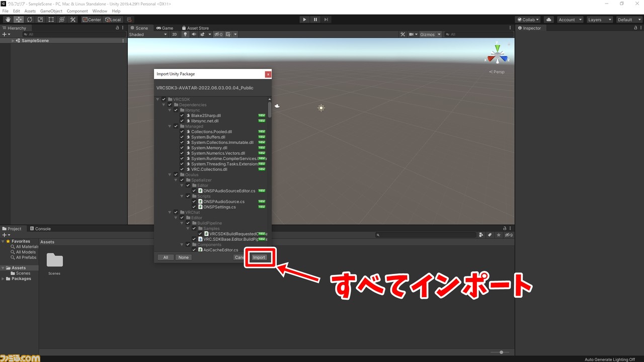Expand SampleScene in Hierarchy
This screenshot has width=644, height=362.
click(x=13, y=41)
